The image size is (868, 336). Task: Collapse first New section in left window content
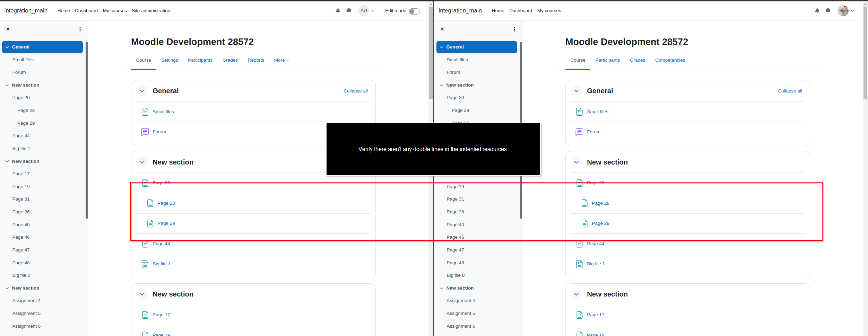pyautogui.click(x=142, y=162)
